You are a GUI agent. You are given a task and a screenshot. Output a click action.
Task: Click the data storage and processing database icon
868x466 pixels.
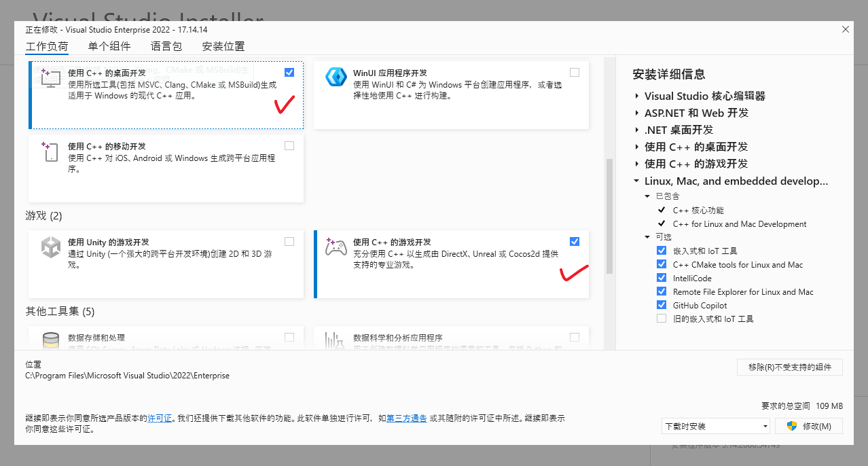(51, 341)
